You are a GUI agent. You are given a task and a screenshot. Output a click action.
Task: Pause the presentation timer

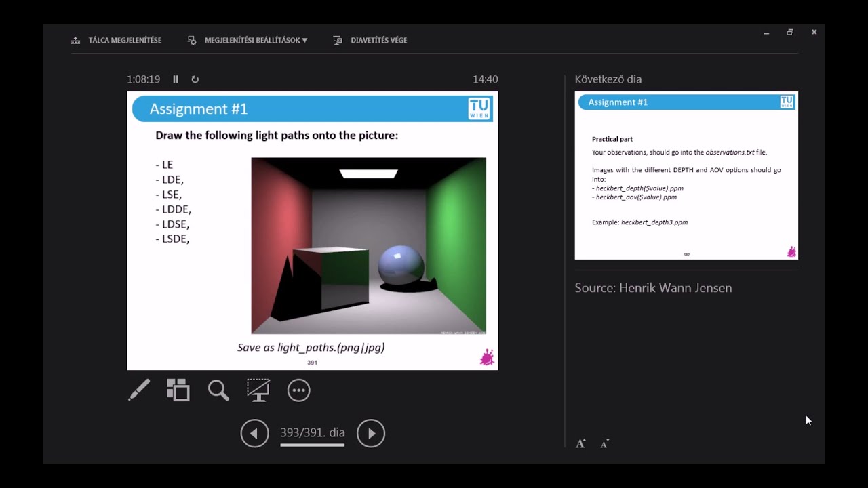coord(176,79)
